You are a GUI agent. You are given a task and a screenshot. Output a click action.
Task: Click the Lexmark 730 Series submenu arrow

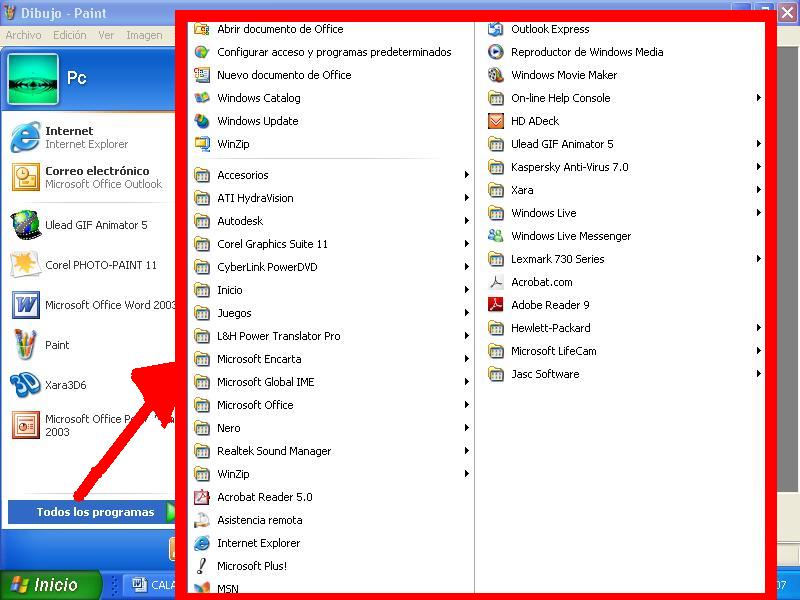pyautogui.click(x=759, y=259)
